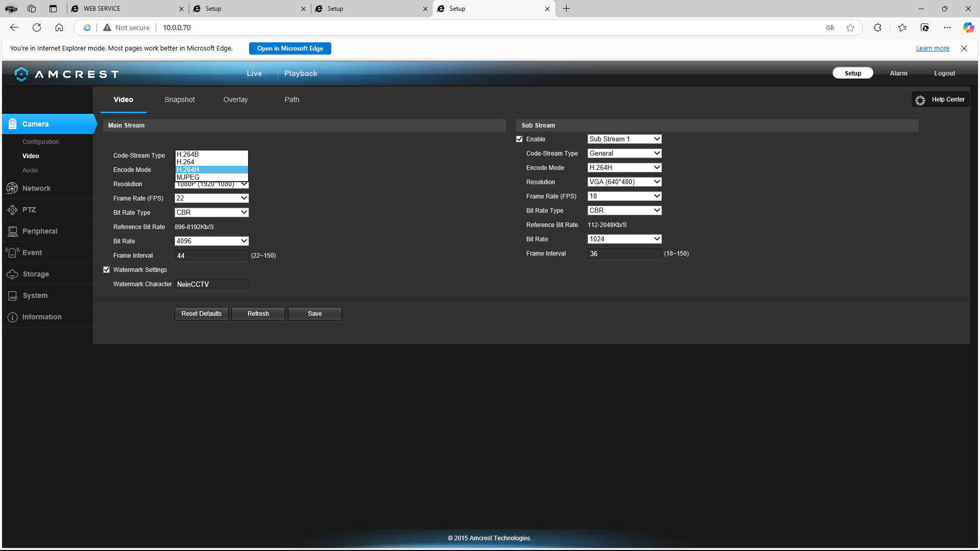Click the Camera section icon

pyautogui.click(x=13, y=124)
